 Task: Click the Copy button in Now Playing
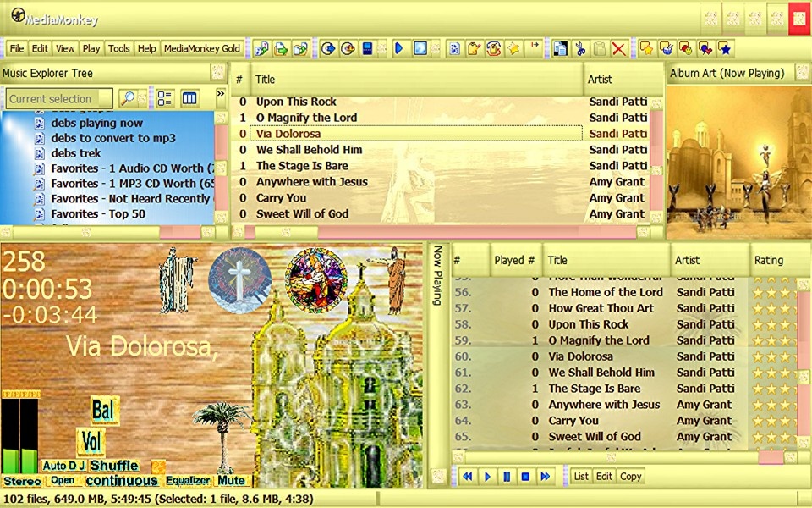[x=630, y=477]
